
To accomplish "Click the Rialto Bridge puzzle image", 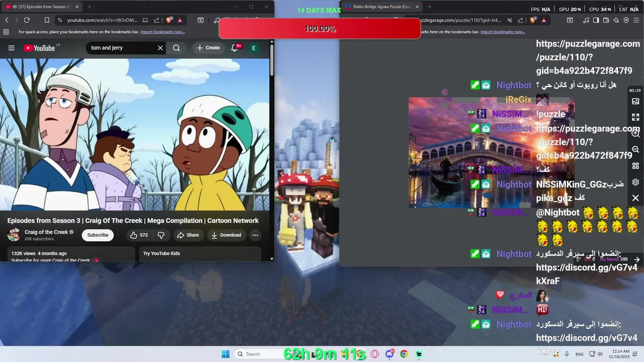I will 491,152.
